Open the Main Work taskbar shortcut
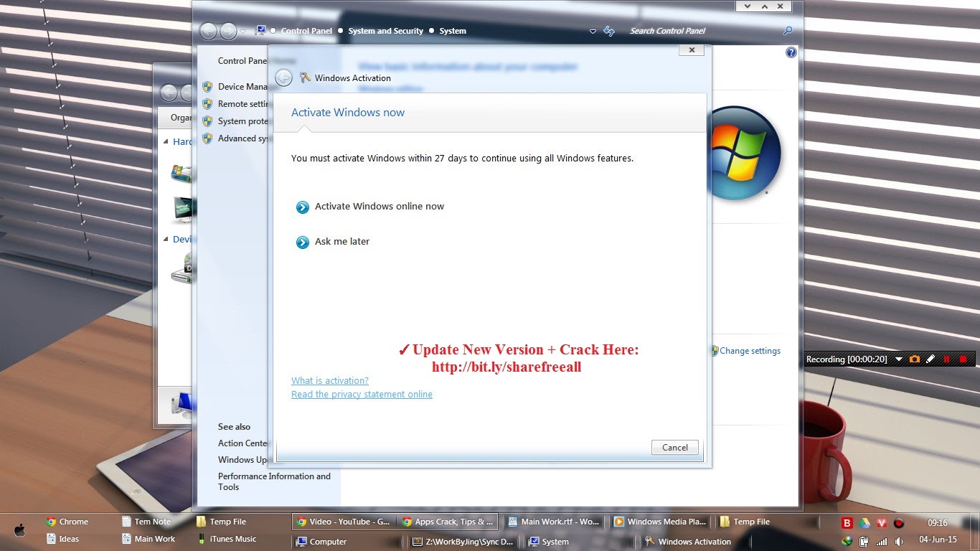The width and height of the screenshot is (980, 551). 148,539
